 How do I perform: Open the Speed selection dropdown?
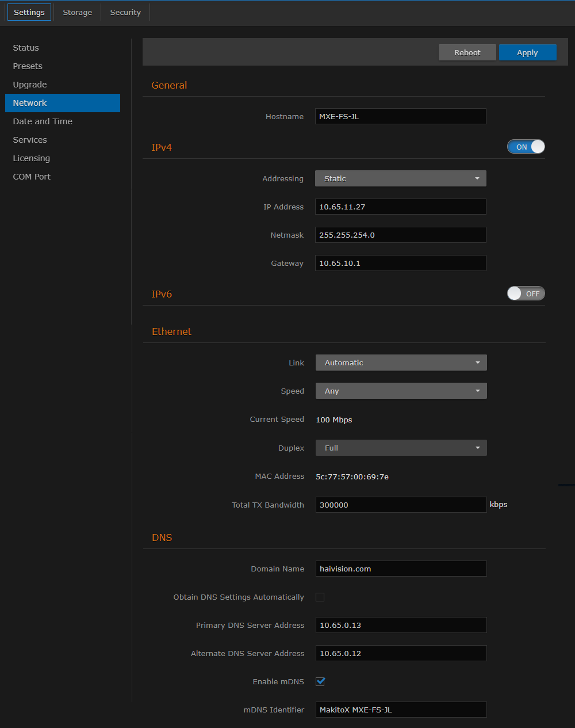pos(401,391)
